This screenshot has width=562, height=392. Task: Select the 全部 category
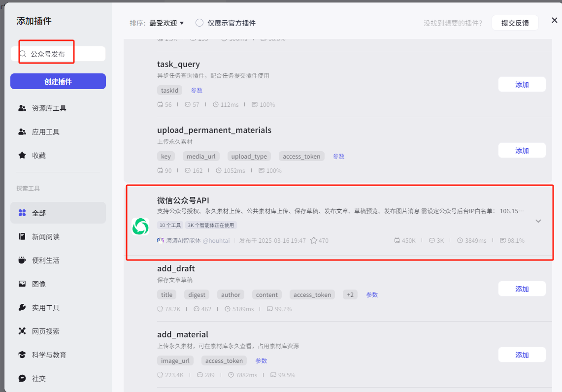(58, 213)
